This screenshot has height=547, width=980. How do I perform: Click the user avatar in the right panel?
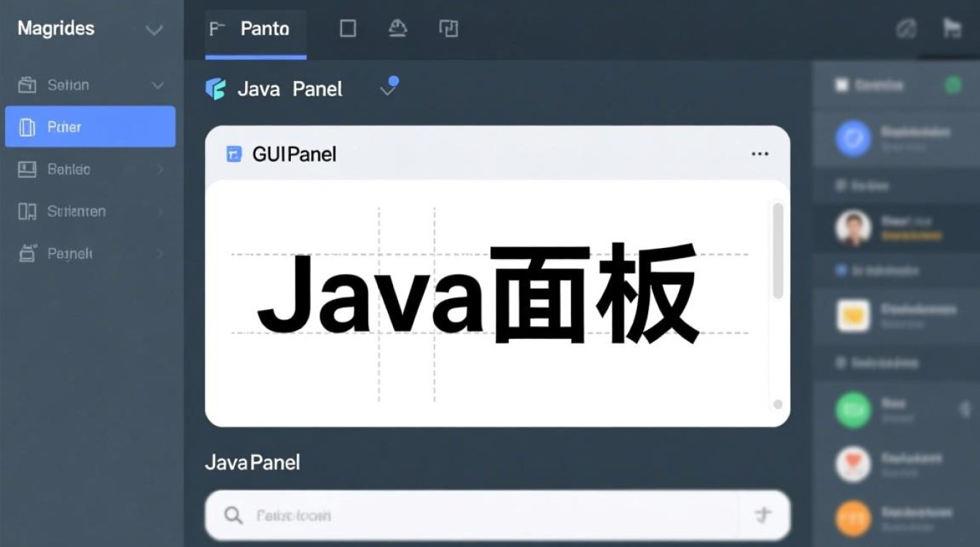(852, 228)
